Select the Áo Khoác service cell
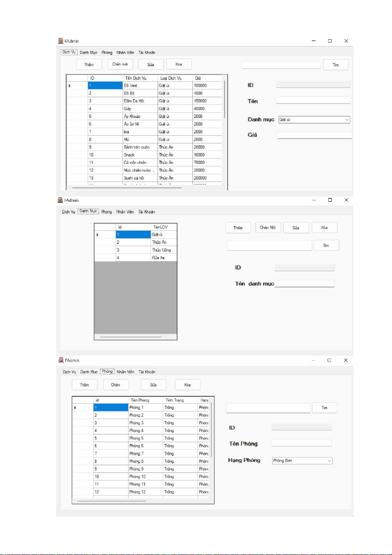This screenshot has height=555, width=392. (x=140, y=116)
